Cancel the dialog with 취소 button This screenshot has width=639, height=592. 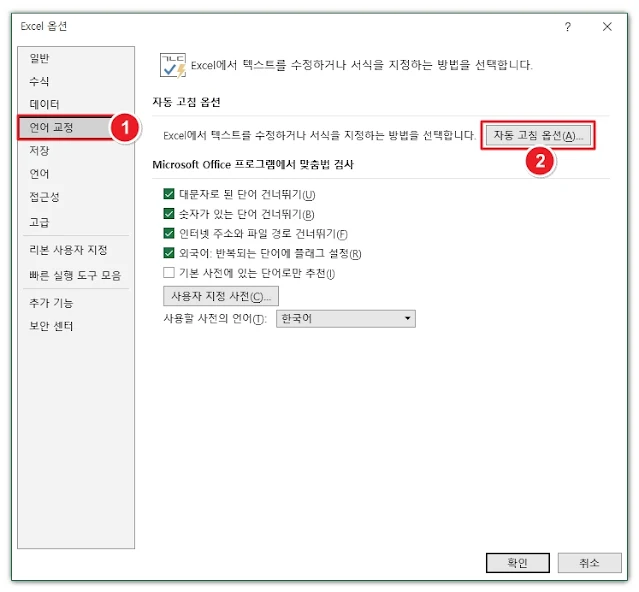click(589, 563)
